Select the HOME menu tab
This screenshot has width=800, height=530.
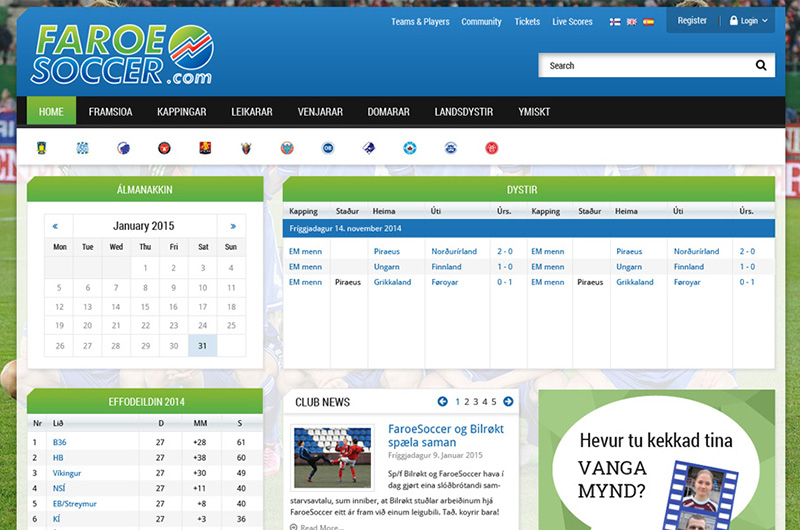51,111
